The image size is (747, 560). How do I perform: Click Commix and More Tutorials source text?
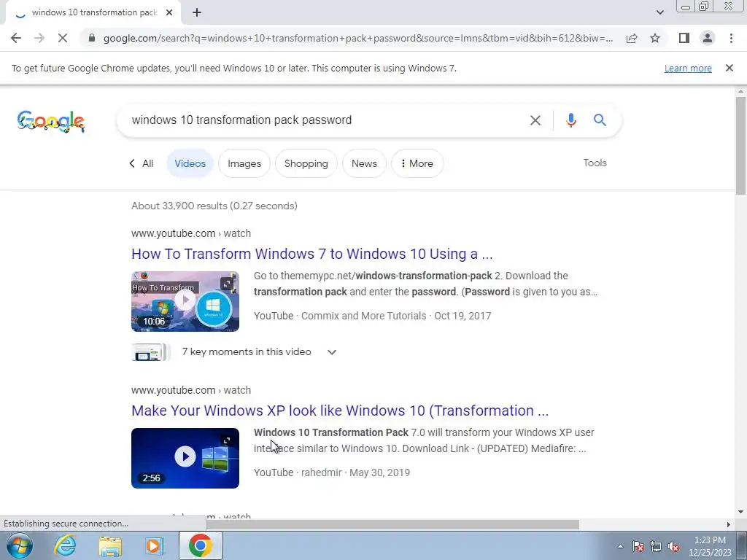[363, 316]
